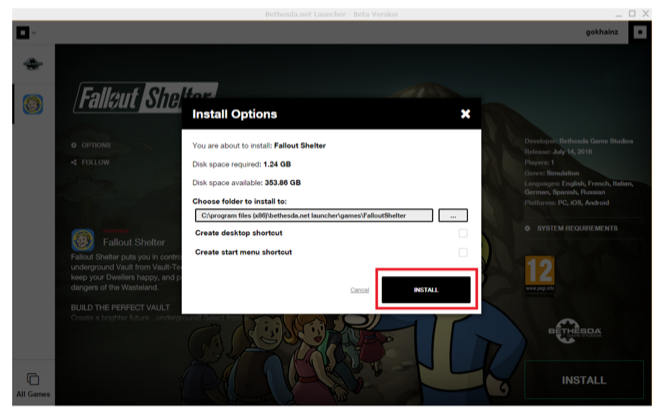Select the Bethesda.net home icon in sidebar
The width and height of the screenshot is (660, 415).
tap(33, 64)
